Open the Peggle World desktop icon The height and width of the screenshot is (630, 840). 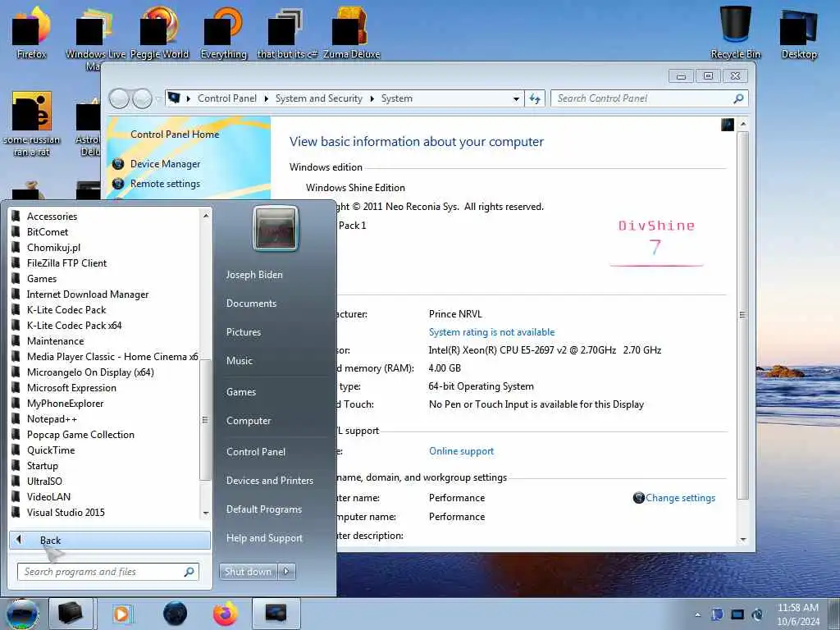tap(159, 32)
